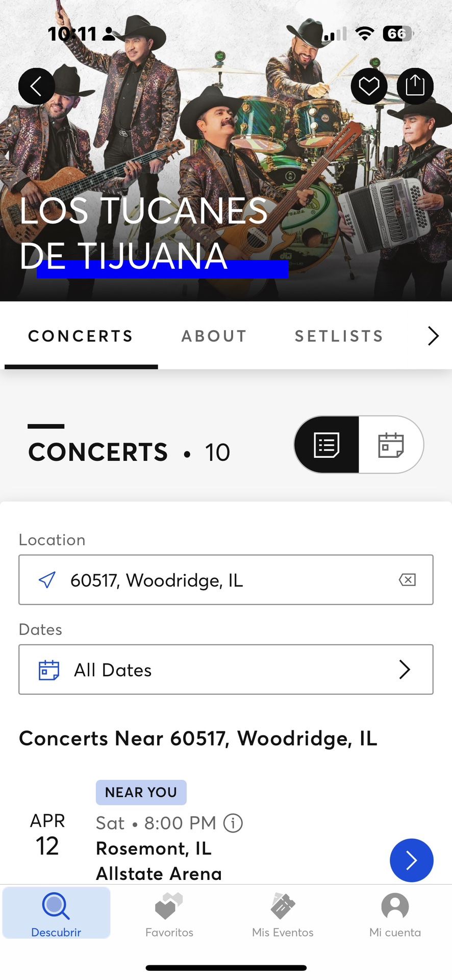This screenshot has height=980, width=452.
Task: Go to Mis Eventos tickets
Action: tap(283, 914)
